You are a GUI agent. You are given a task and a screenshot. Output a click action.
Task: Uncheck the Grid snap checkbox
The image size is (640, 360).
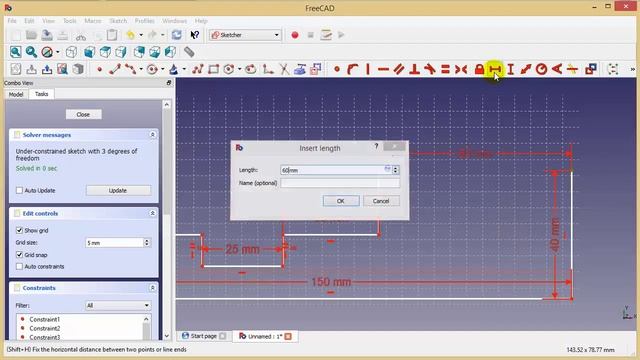(x=19, y=255)
